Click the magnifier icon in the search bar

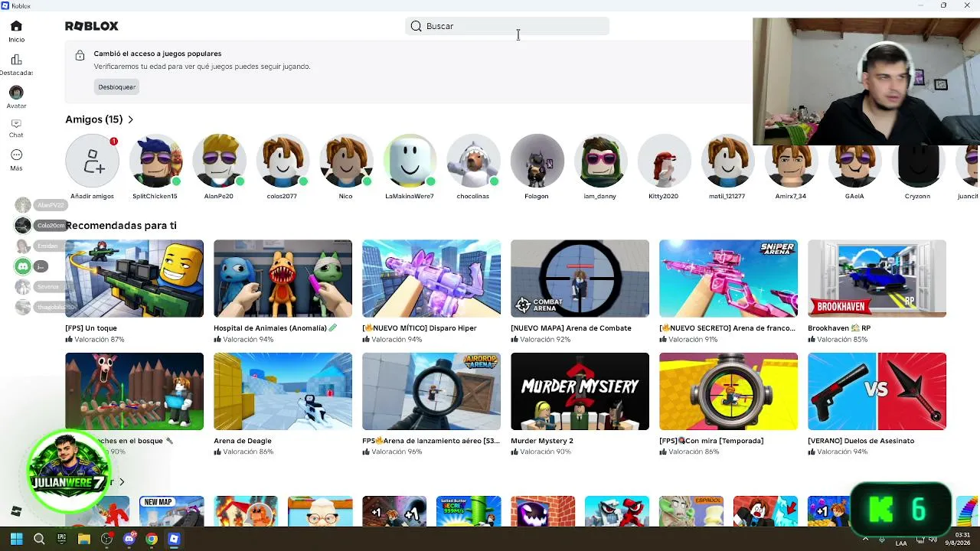tap(416, 26)
